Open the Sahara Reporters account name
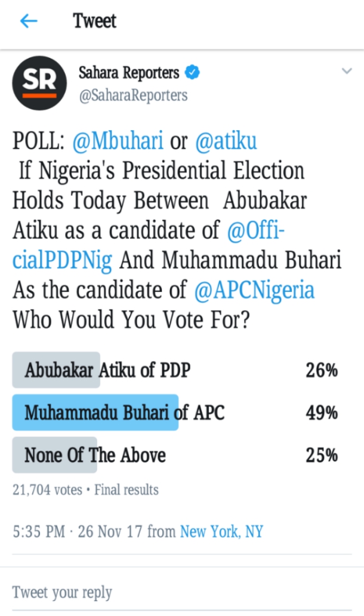 pos(129,73)
